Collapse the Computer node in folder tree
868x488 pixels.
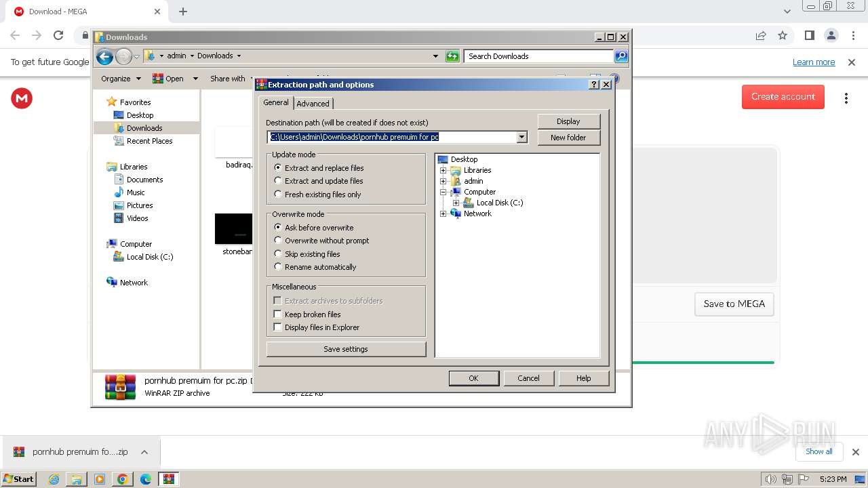[443, 192]
